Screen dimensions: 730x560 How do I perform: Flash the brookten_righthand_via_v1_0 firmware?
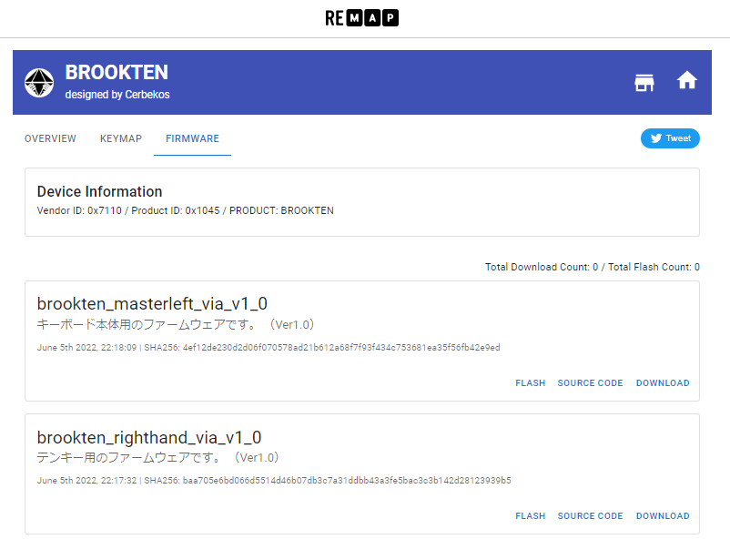pos(531,516)
